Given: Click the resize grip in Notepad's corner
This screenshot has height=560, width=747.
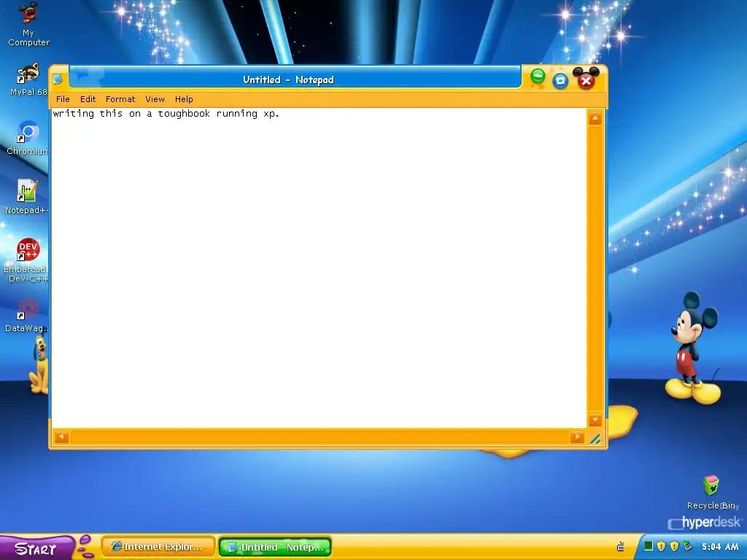Looking at the screenshot, I should [x=595, y=438].
